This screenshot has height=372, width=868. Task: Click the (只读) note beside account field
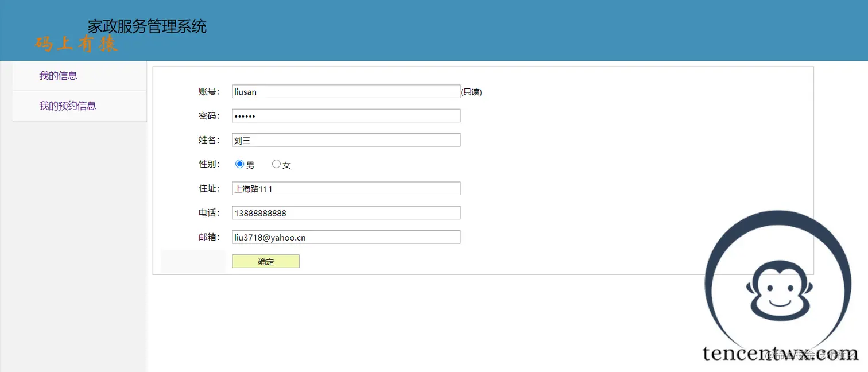click(x=471, y=92)
